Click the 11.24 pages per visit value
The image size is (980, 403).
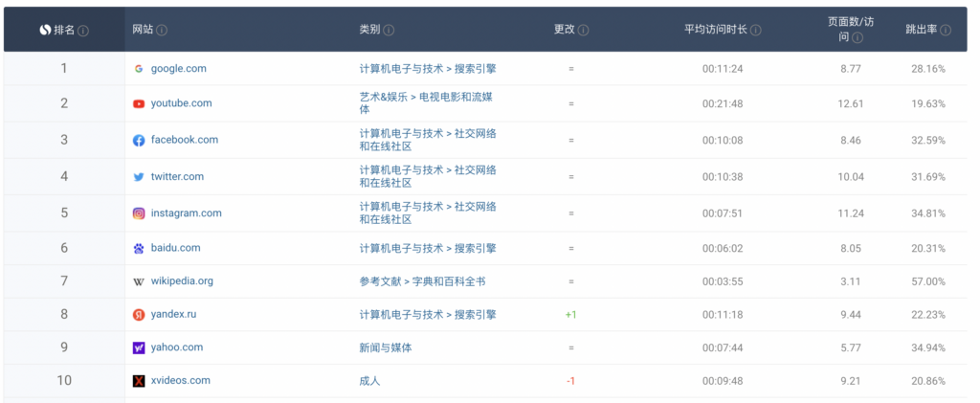click(x=851, y=213)
